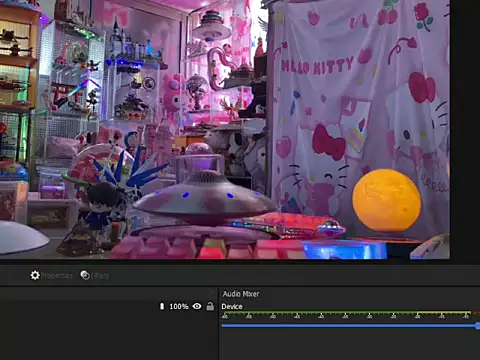Toggle the eye visibility icon for the source
480x360 pixels.
coord(197,306)
